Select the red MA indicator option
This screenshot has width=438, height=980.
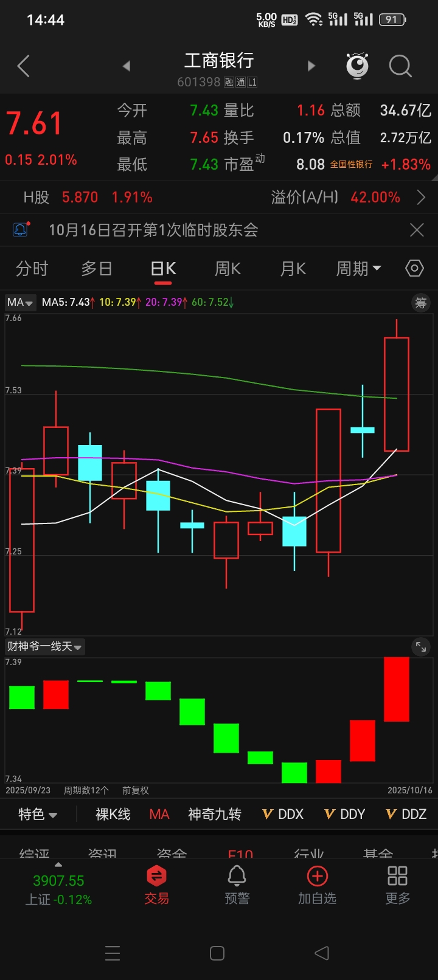coord(159,814)
